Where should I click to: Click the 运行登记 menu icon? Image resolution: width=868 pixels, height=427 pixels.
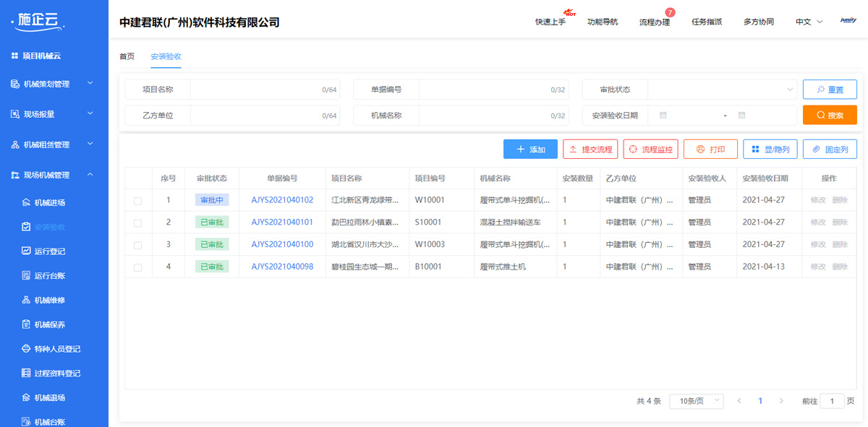point(26,251)
